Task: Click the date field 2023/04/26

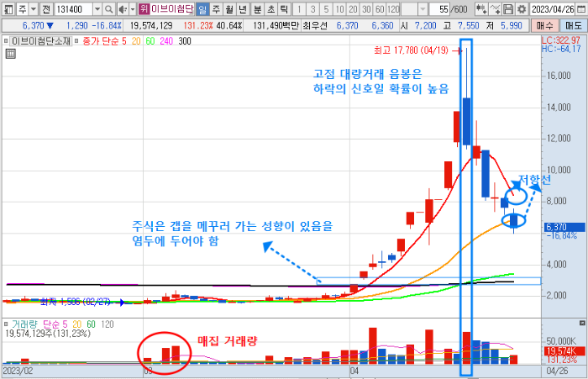Action: (x=553, y=9)
